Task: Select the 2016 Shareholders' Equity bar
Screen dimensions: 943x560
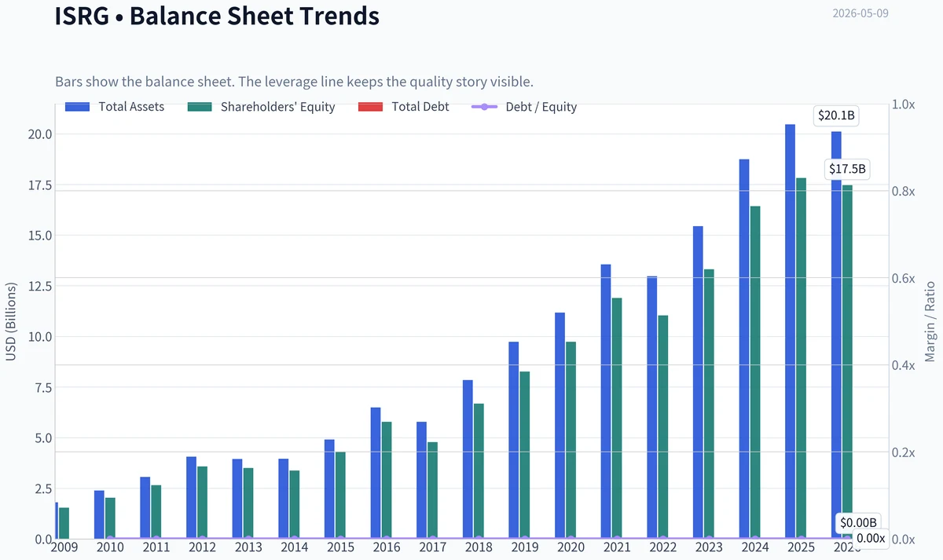Action: (387, 480)
